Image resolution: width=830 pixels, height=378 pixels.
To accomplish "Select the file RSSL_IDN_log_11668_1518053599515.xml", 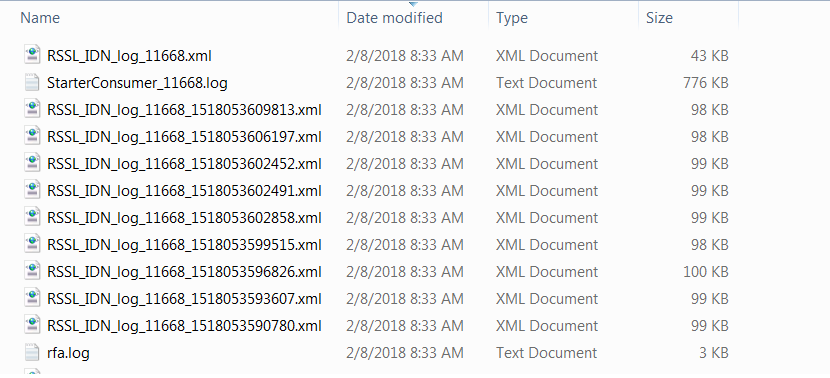I will click(184, 245).
